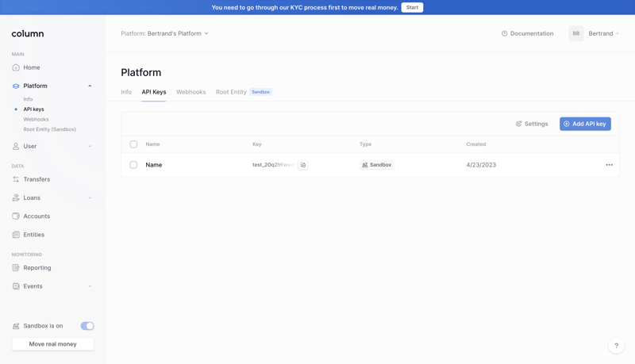This screenshot has width=635, height=364.
Task: Click the Settings gear icon
Action: (x=519, y=124)
